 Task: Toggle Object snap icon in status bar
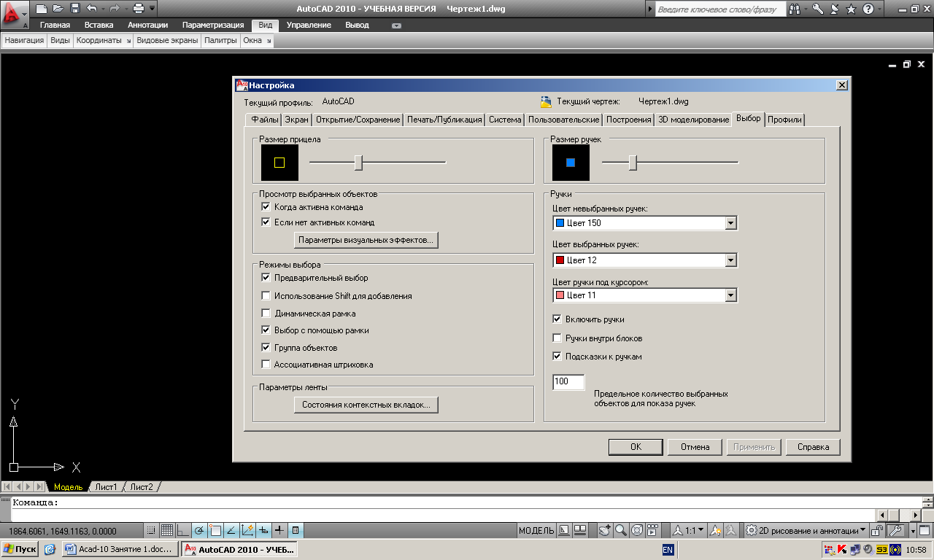[x=215, y=530]
